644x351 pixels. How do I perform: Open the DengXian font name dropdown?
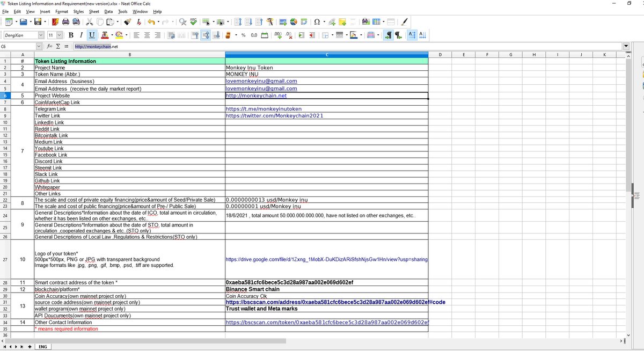pos(41,35)
